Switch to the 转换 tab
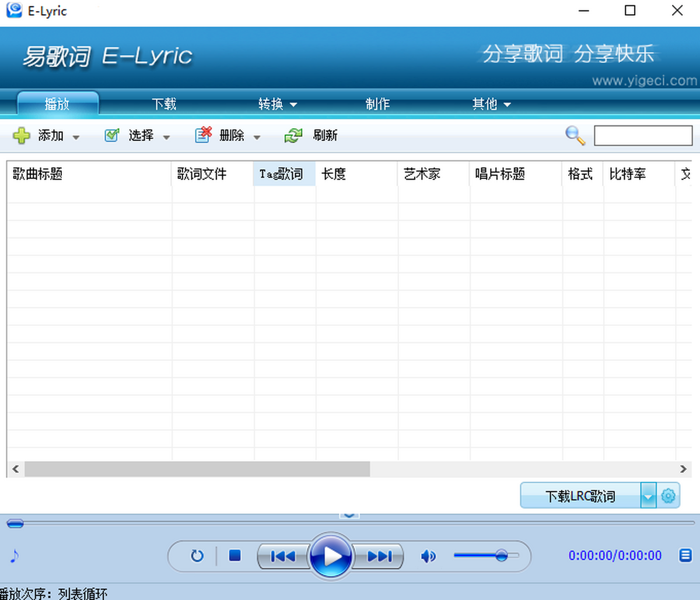700x600 pixels. (x=271, y=104)
